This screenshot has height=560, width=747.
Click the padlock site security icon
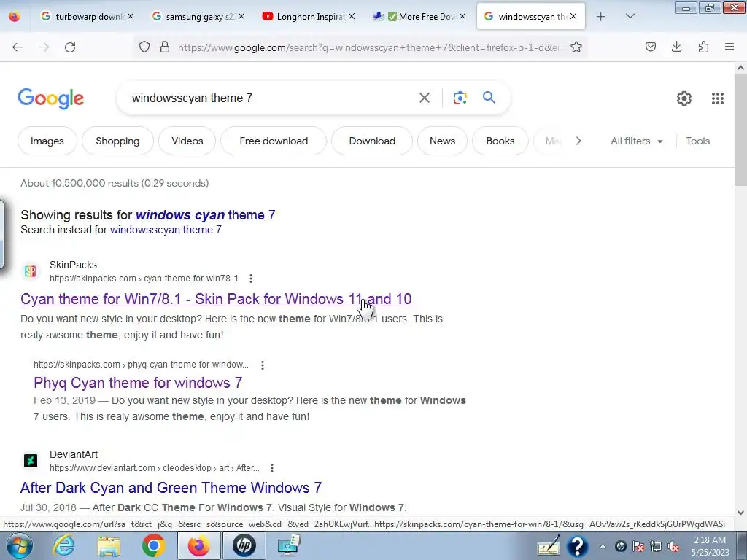pyautogui.click(x=165, y=47)
